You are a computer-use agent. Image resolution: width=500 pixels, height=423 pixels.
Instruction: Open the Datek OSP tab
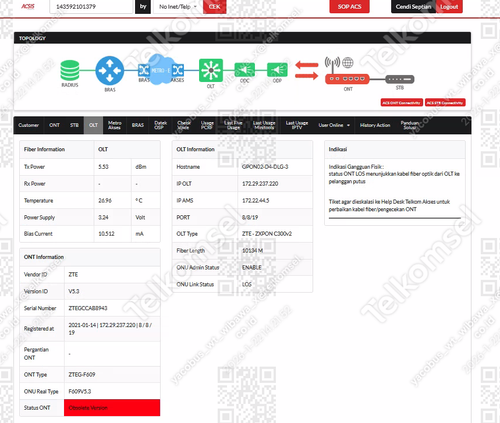click(x=160, y=125)
